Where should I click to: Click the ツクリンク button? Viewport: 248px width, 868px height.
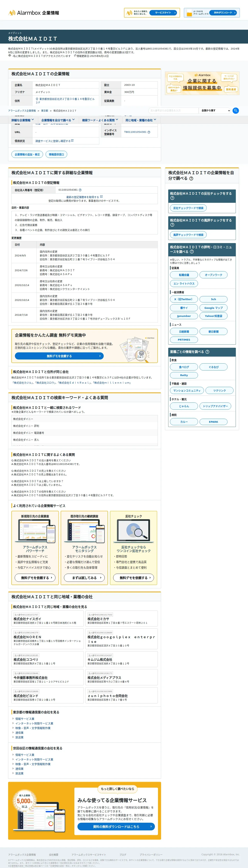[220, 391]
